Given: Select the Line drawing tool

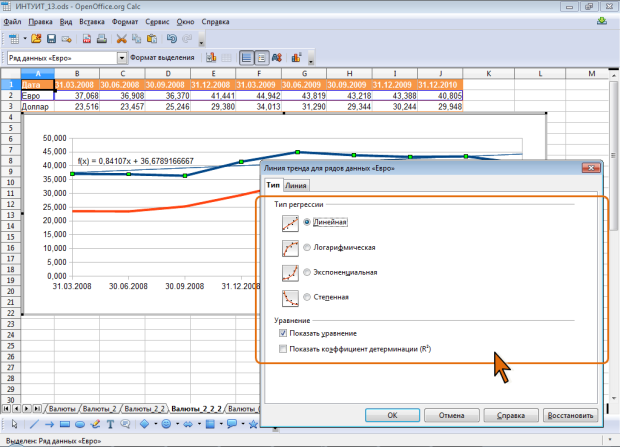Looking at the screenshot, I should [34, 424].
